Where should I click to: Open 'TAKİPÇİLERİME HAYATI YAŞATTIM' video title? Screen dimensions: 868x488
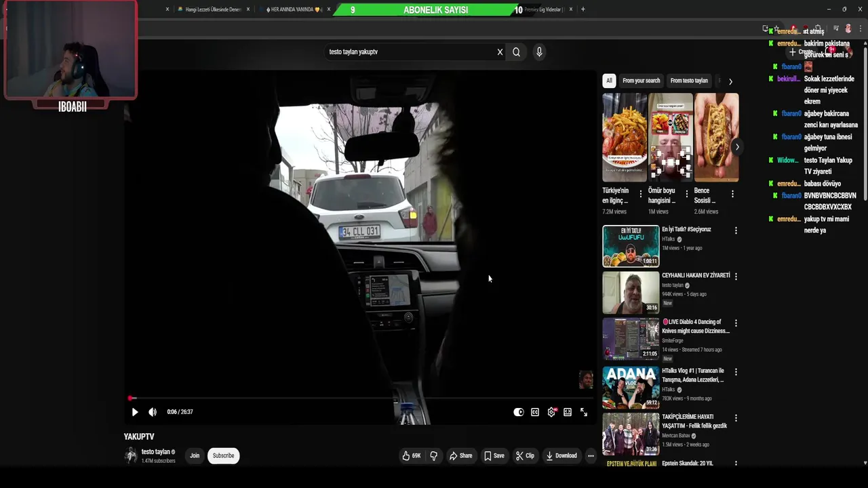[694, 421]
